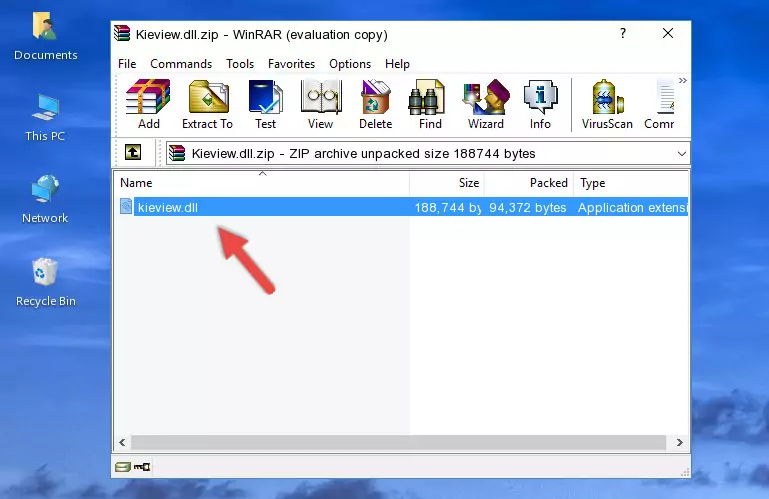Click the 188,744 size cell
This screenshot has height=499, width=769.
tap(447, 208)
